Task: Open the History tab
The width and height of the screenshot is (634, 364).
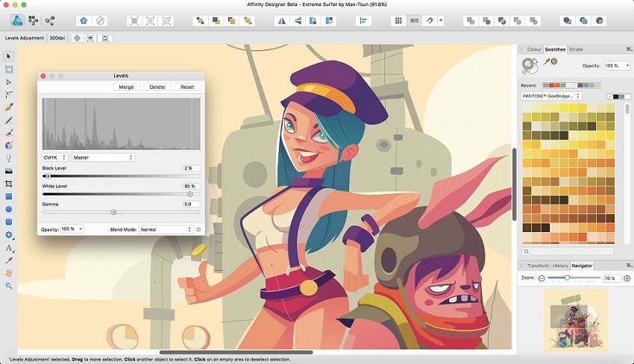Action: pos(560,266)
